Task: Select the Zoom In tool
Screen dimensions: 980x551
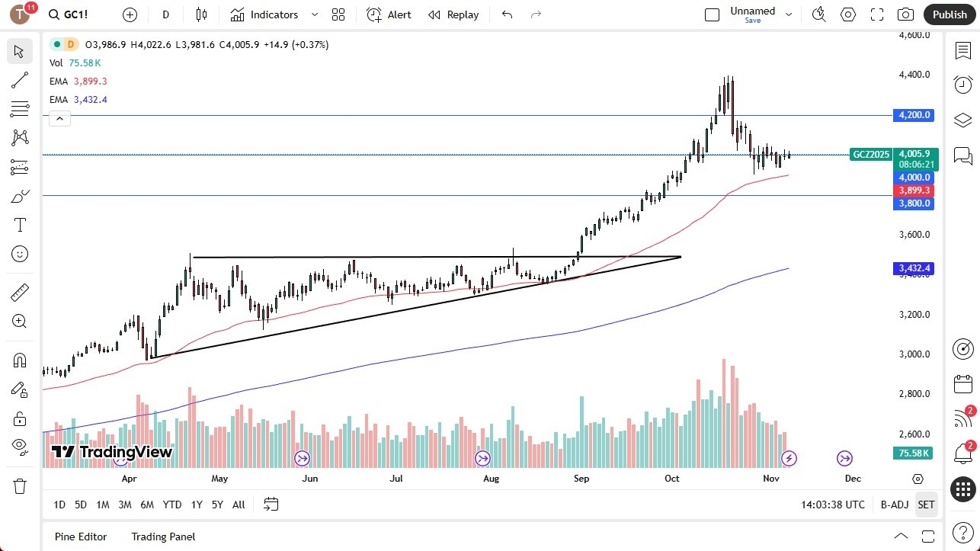Action: pyautogui.click(x=20, y=321)
